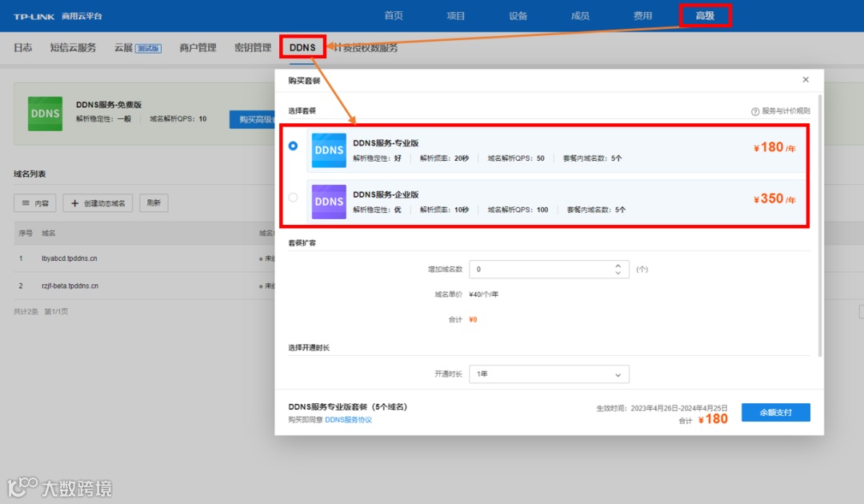The image size is (864, 504).
Task: Click the purple DDNS企业版 package icon
Action: [x=329, y=202]
